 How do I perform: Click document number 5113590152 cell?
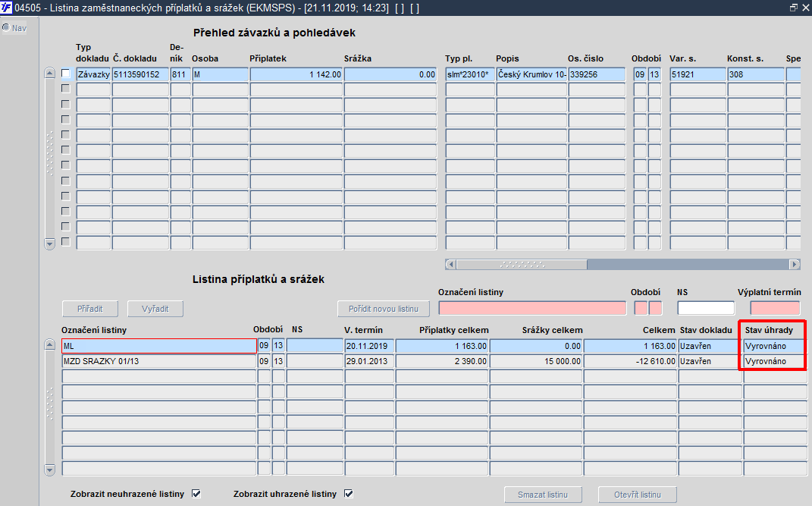140,74
